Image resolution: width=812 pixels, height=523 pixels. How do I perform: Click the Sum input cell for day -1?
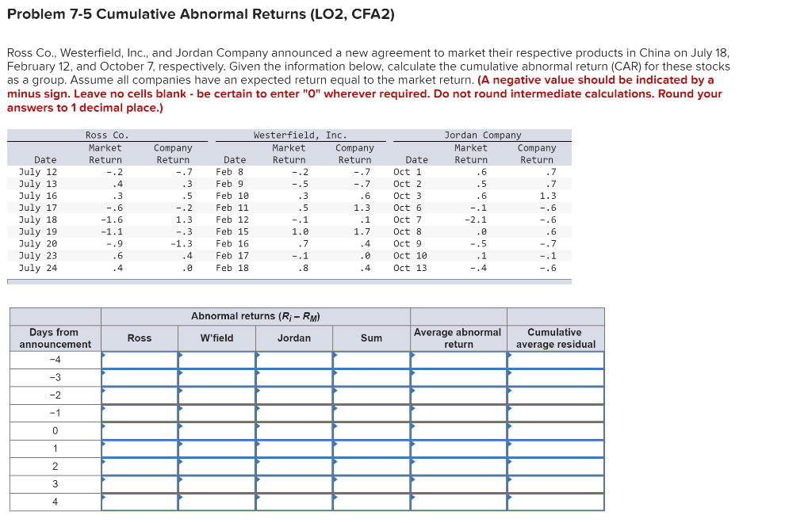tap(371, 413)
